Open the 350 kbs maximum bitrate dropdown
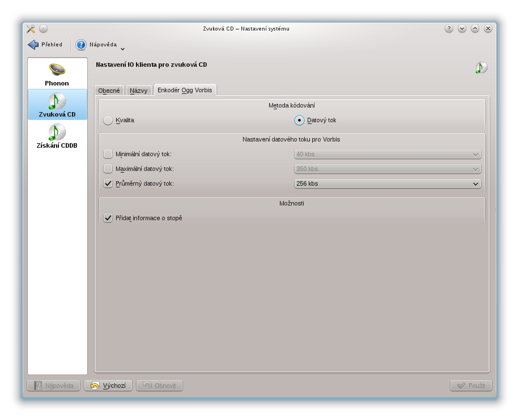 click(x=388, y=169)
